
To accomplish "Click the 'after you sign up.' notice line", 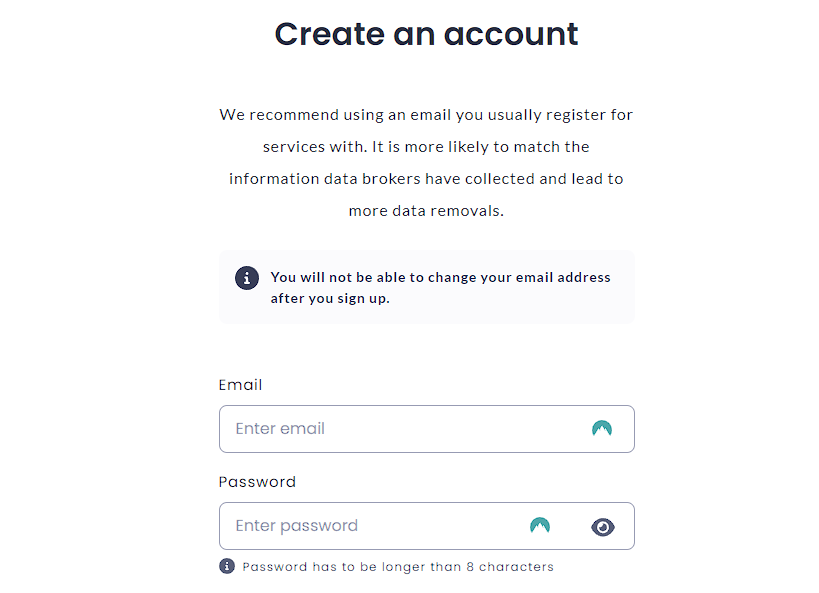I will coord(330,298).
